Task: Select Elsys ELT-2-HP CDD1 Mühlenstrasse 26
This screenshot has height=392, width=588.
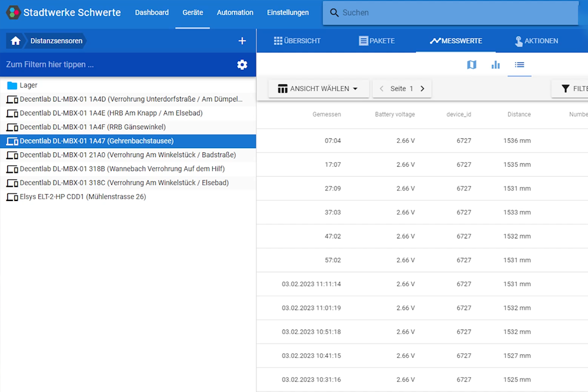Action: pos(128,197)
